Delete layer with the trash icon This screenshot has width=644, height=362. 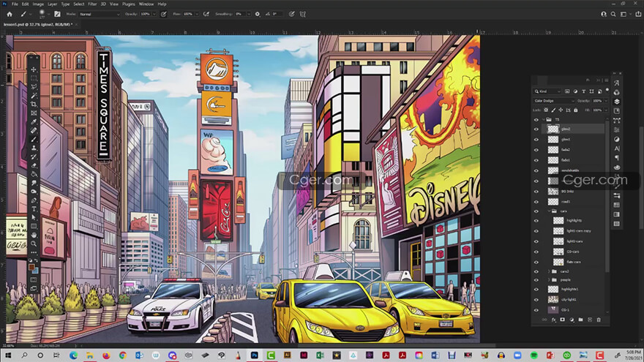pos(599,320)
